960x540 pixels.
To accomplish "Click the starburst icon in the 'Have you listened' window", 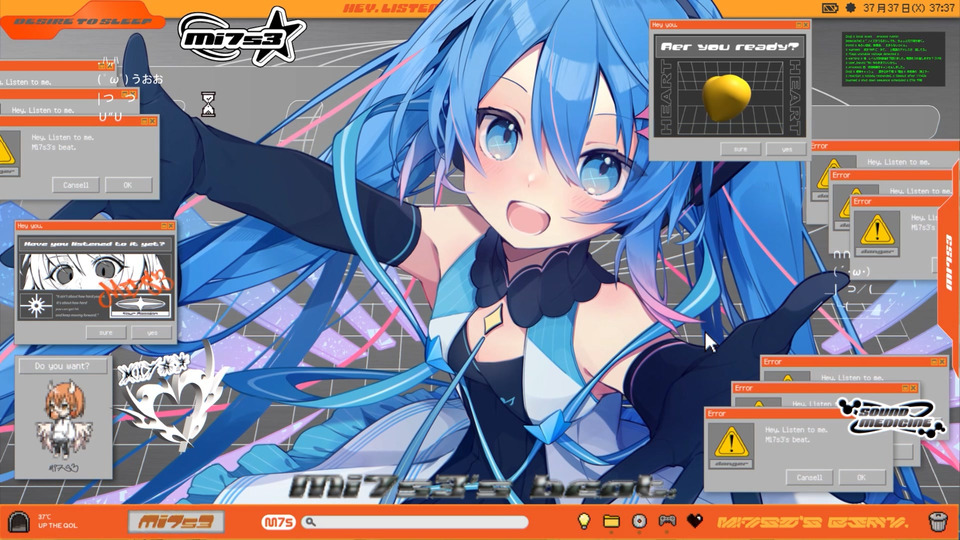I will 36,306.
